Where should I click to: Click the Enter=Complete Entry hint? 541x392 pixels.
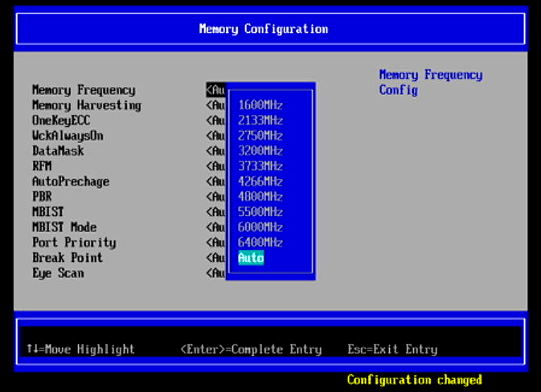click(251, 349)
